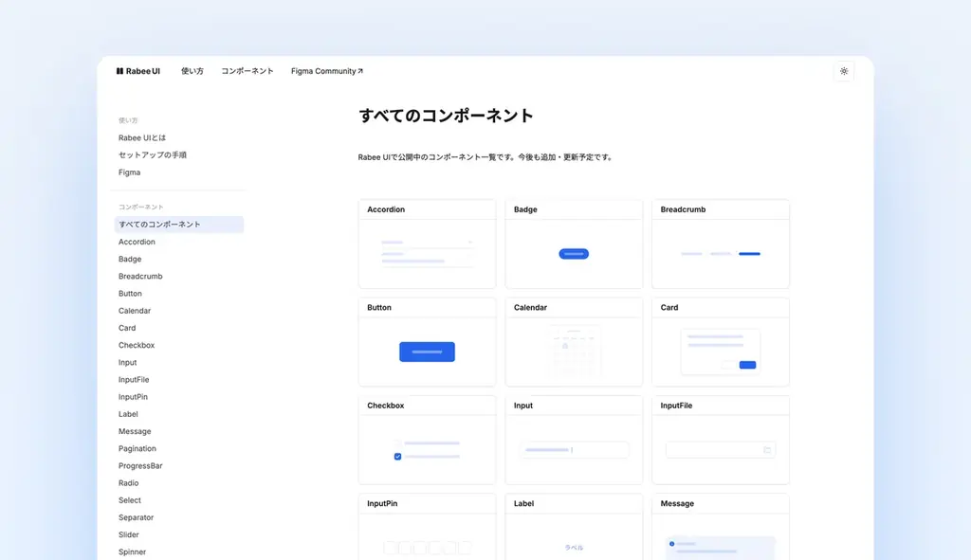Navigate to Pagination in the sidebar
Screen dimensions: 971x560
tap(137, 448)
